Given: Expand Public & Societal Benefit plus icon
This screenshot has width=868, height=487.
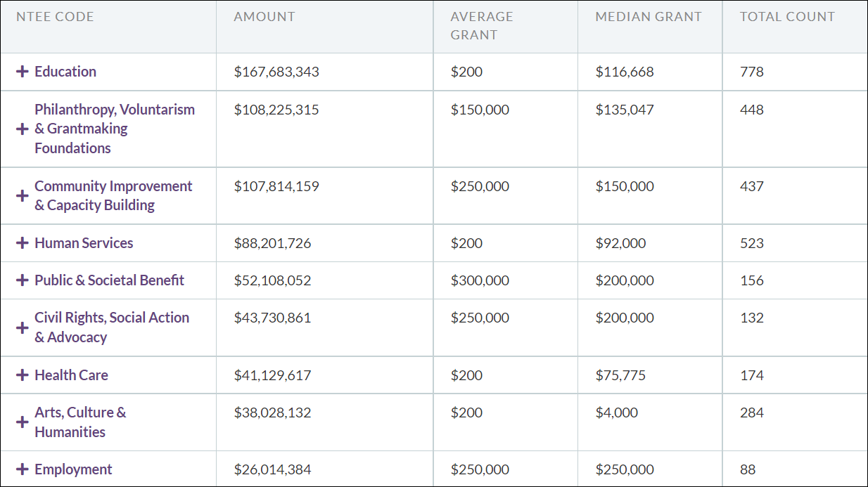Looking at the screenshot, I should click(23, 280).
